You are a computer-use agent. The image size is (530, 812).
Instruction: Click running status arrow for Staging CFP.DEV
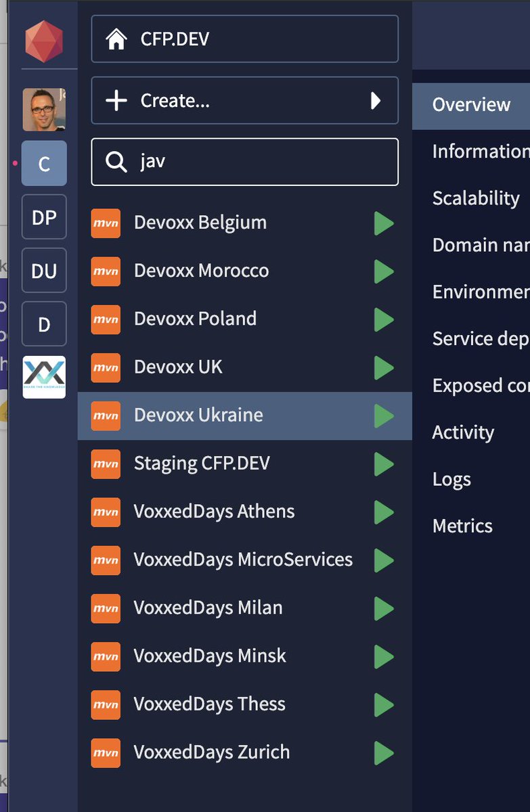[384, 464]
